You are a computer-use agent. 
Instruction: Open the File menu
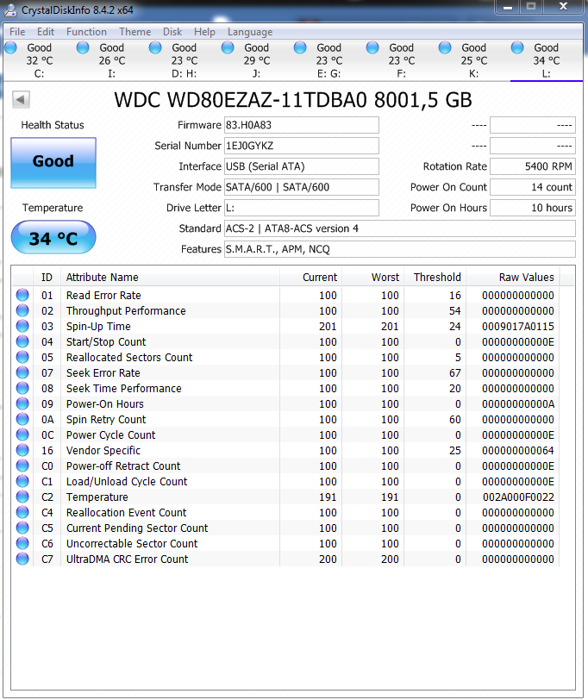(17, 32)
